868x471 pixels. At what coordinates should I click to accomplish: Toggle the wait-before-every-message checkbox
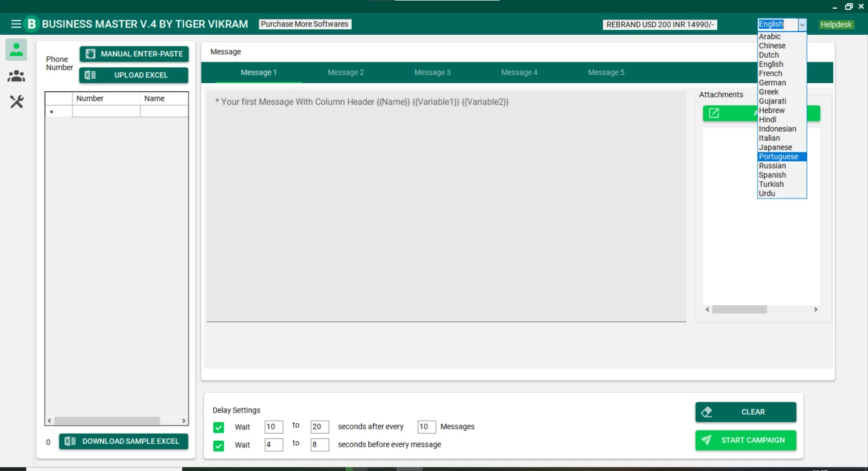point(218,446)
